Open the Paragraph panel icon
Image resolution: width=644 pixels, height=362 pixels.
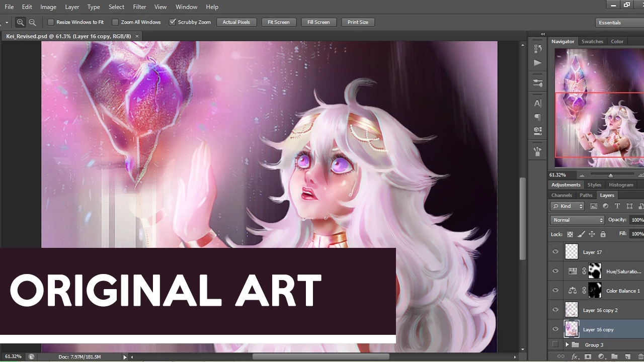click(x=538, y=117)
